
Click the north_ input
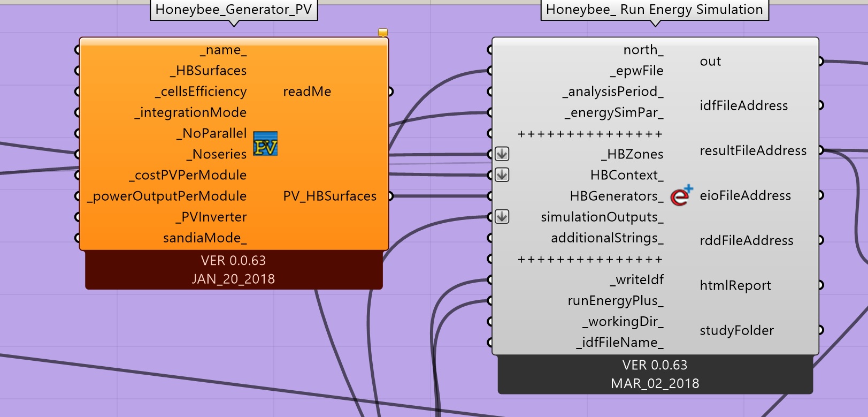[x=643, y=50]
